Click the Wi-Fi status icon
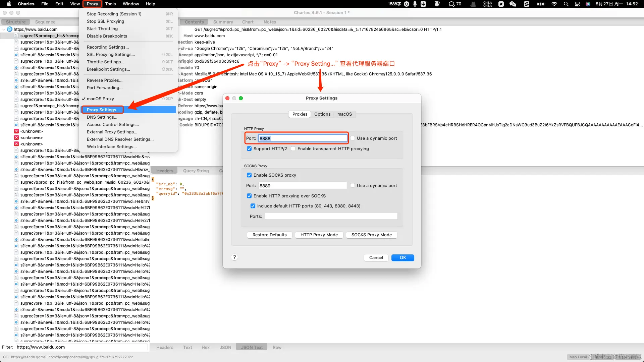The height and width of the screenshot is (362, 644). coord(554,4)
